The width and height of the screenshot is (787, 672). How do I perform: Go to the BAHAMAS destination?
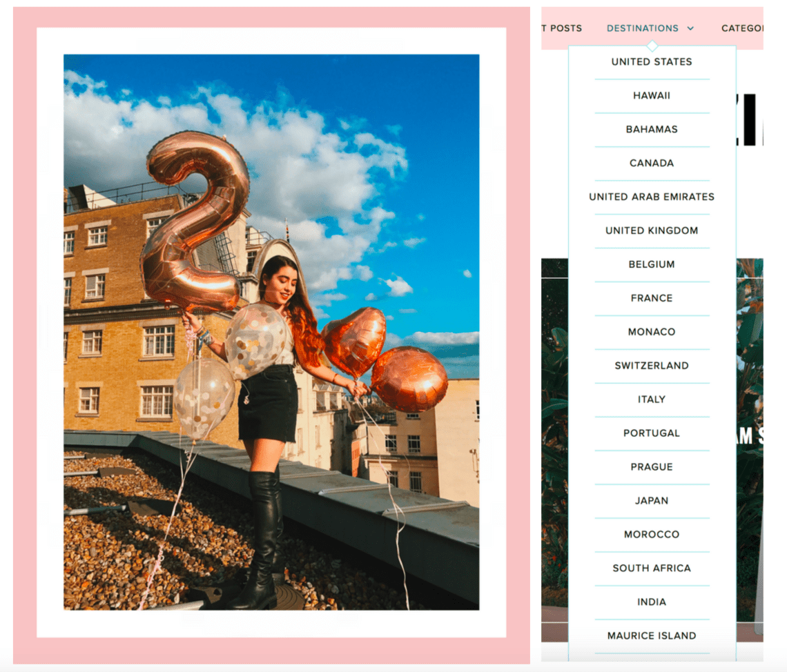(651, 129)
